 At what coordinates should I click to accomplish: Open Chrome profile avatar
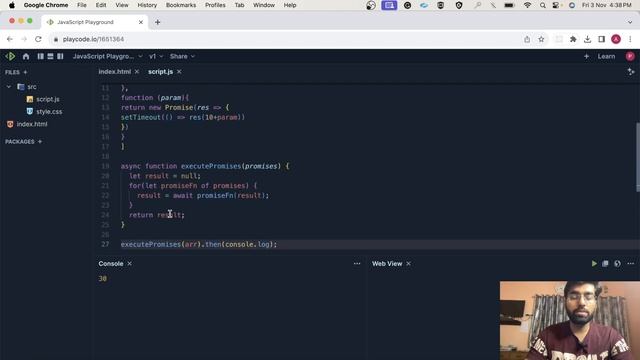616,39
